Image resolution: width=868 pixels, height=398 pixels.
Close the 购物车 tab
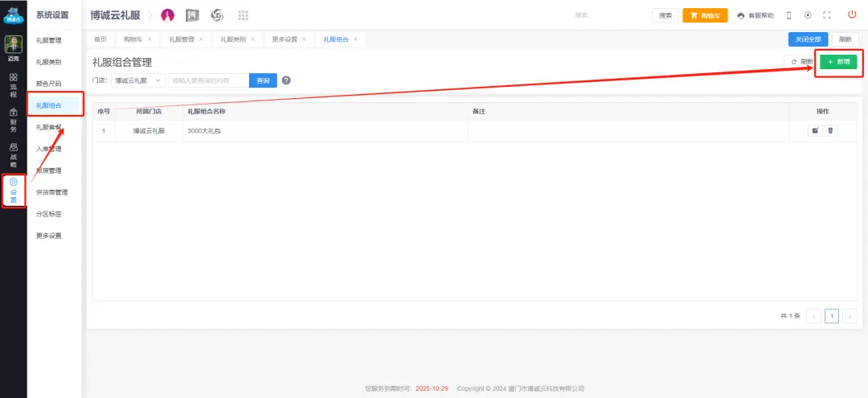coord(149,39)
